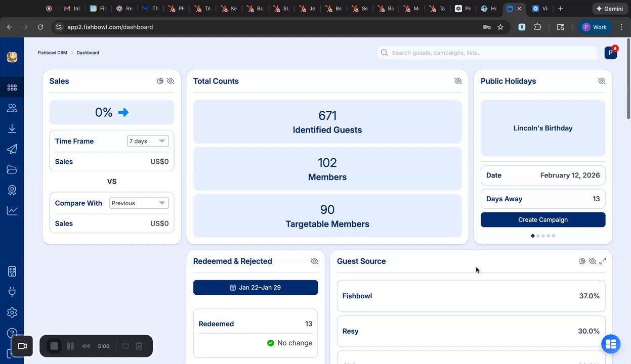This screenshot has width=631, height=364.
Task: Switch to the 'Re' browser tab
Action: [124, 9]
